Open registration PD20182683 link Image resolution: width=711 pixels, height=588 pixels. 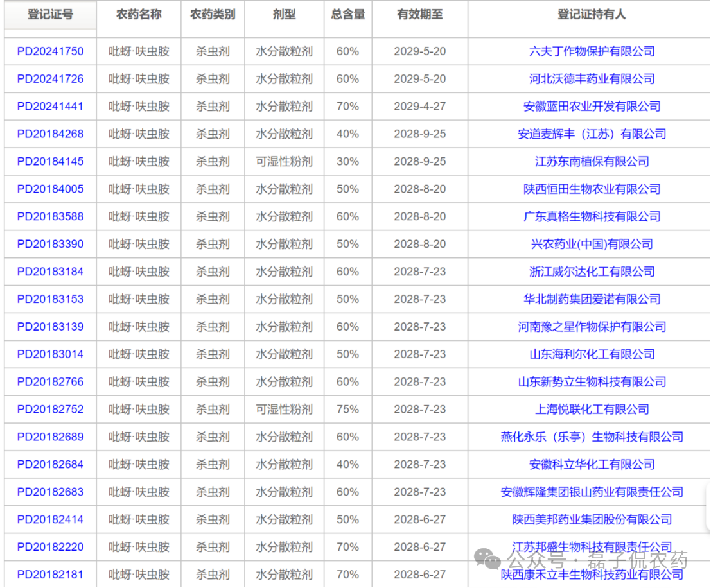click(x=50, y=492)
